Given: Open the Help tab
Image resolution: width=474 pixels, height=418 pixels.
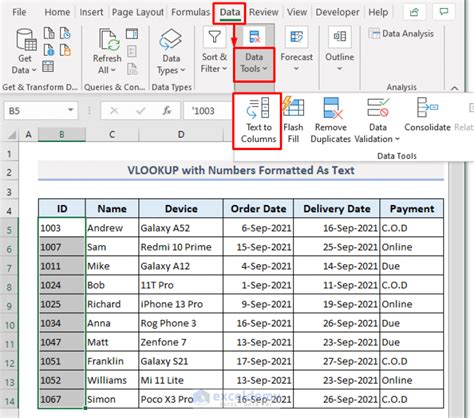Looking at the screenshot, I should tap(378, 12).
